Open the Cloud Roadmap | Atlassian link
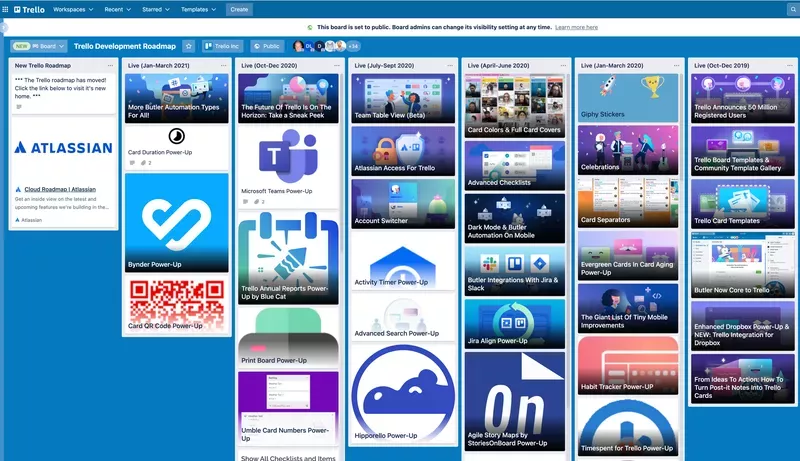 click(55, 188)
